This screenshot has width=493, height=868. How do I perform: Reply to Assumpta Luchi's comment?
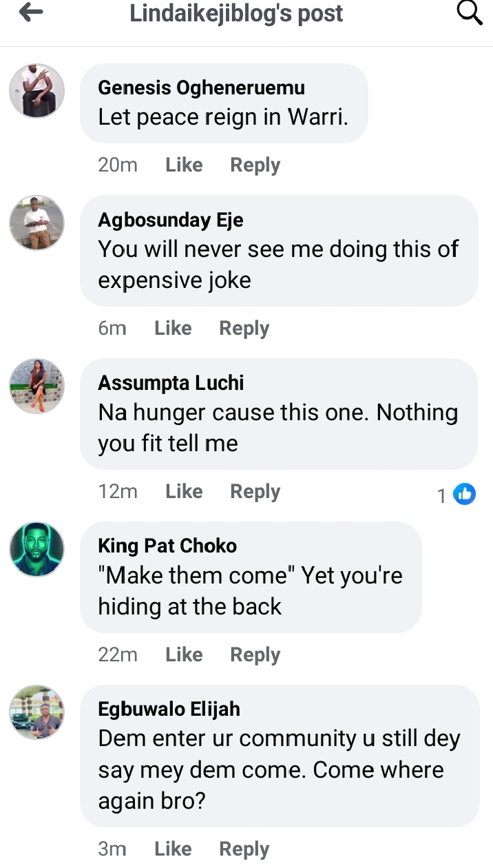click(255, 492)
